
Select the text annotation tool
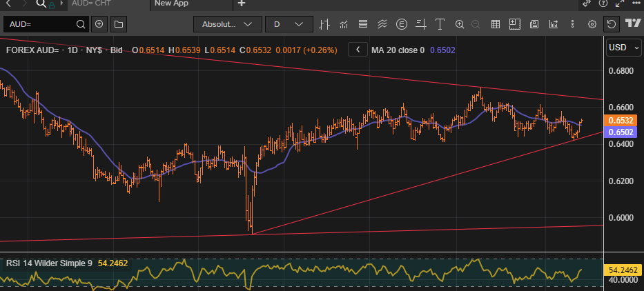[441, 25]
